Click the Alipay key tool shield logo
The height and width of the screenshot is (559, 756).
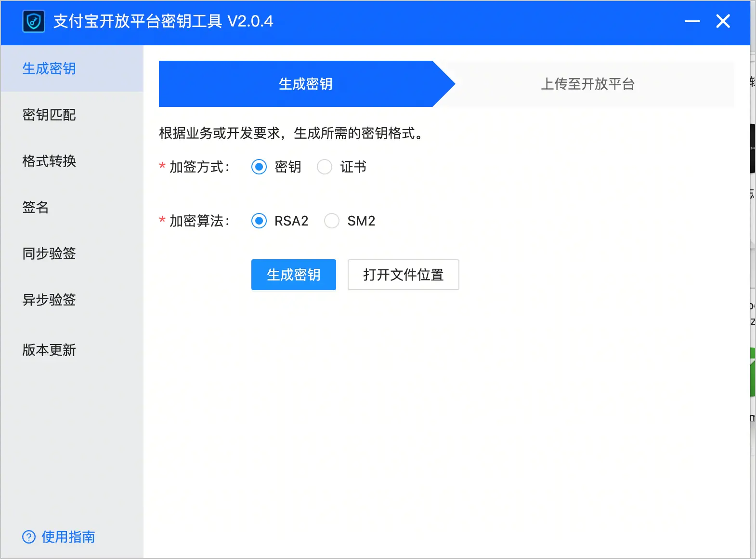[x=34, y=21]
